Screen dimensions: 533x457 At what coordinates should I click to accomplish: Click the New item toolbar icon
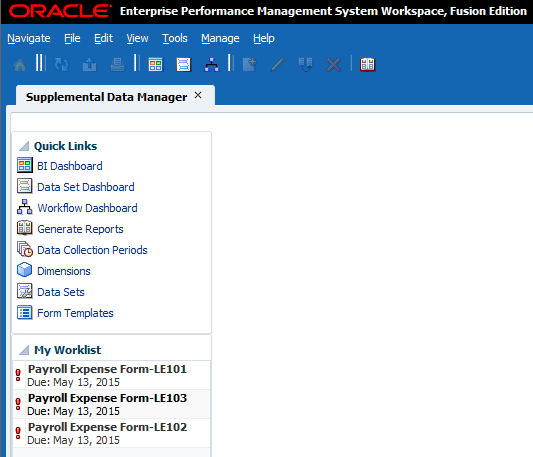(x=250, y=64)
